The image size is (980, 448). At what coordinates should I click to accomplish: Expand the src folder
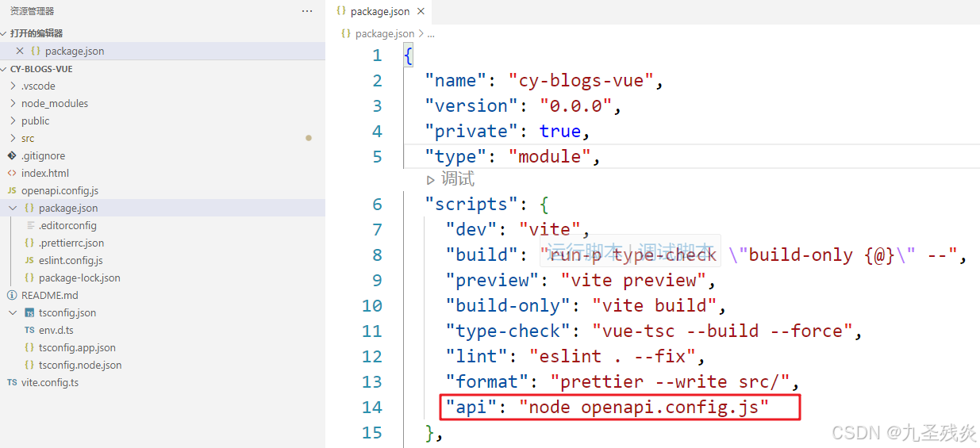click(x=13, y=138)
